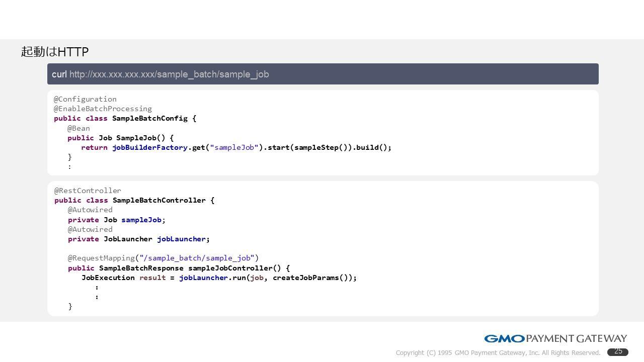Select the @Configuration annotation line
Screen dimensions: 644x362
85,99
